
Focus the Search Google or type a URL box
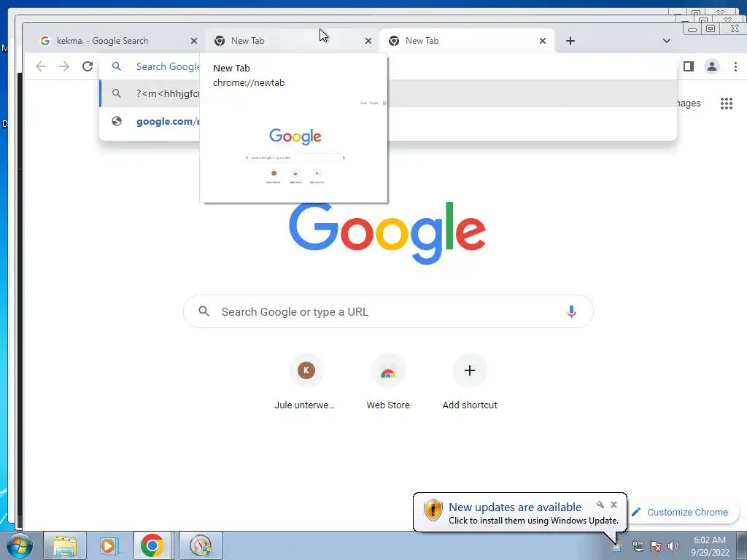[388, 311]
